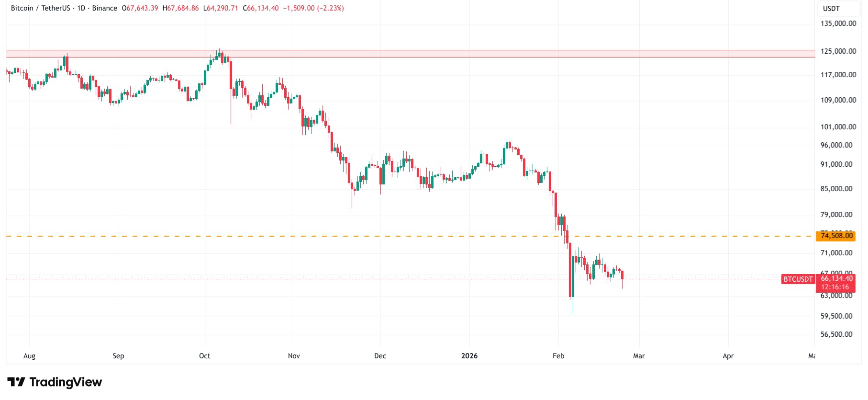Click the change value −1,509.00 (−2.23%)
This screenshot has height=400, width=868.
(313, 8)
